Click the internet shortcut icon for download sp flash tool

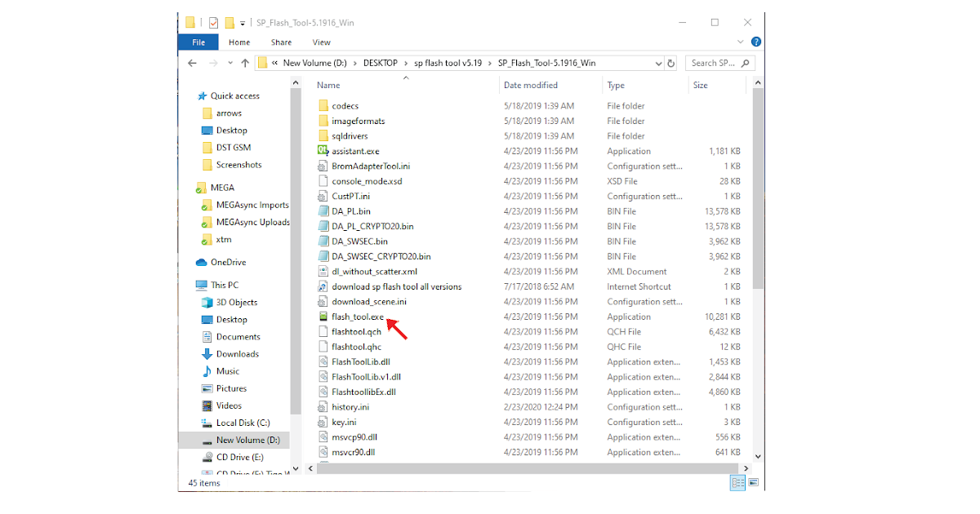coord(323,286)
